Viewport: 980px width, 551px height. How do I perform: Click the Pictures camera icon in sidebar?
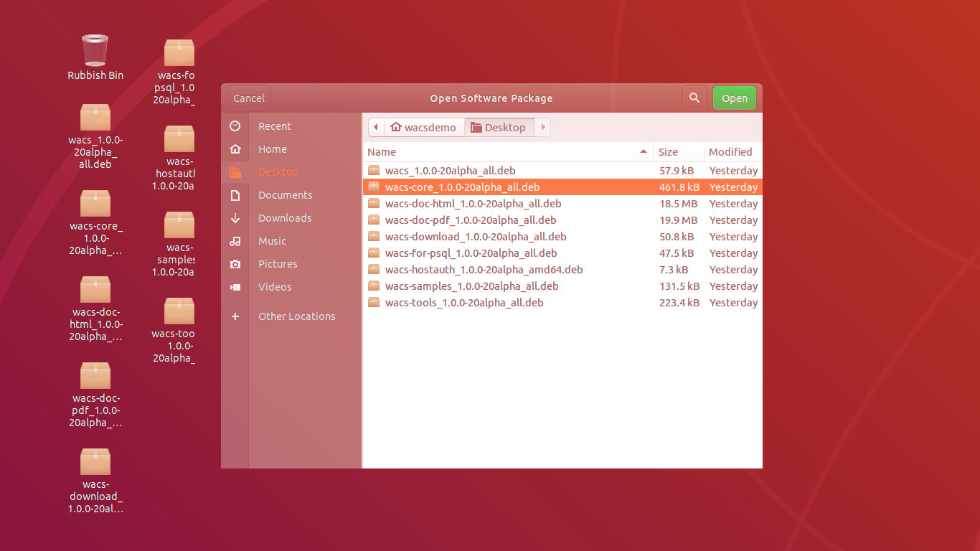tap(235, 264)
